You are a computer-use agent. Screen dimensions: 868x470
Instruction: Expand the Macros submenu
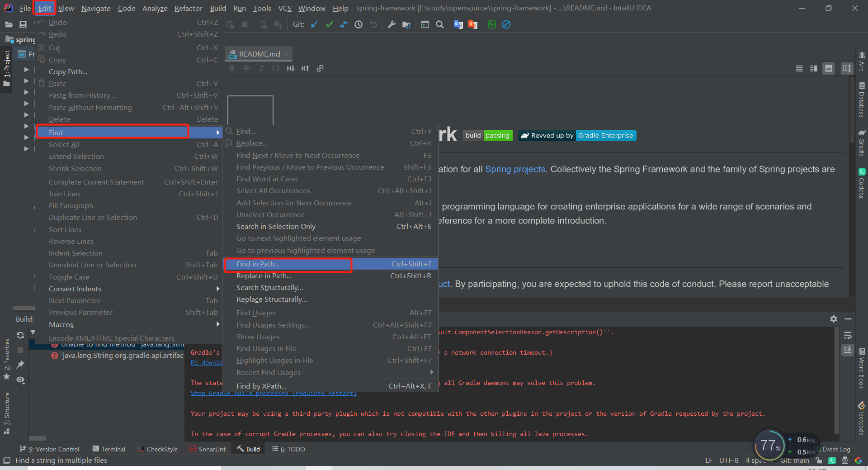click(129, 324)
